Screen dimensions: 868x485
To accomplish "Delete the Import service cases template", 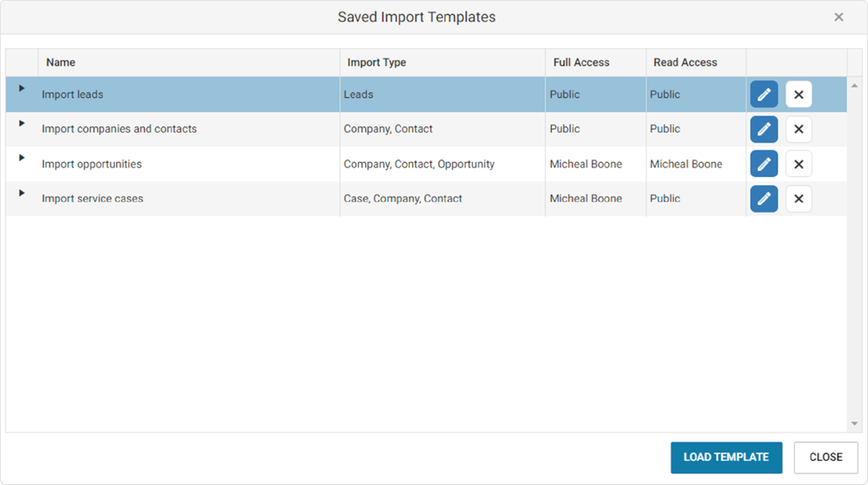I will point(799,198).
